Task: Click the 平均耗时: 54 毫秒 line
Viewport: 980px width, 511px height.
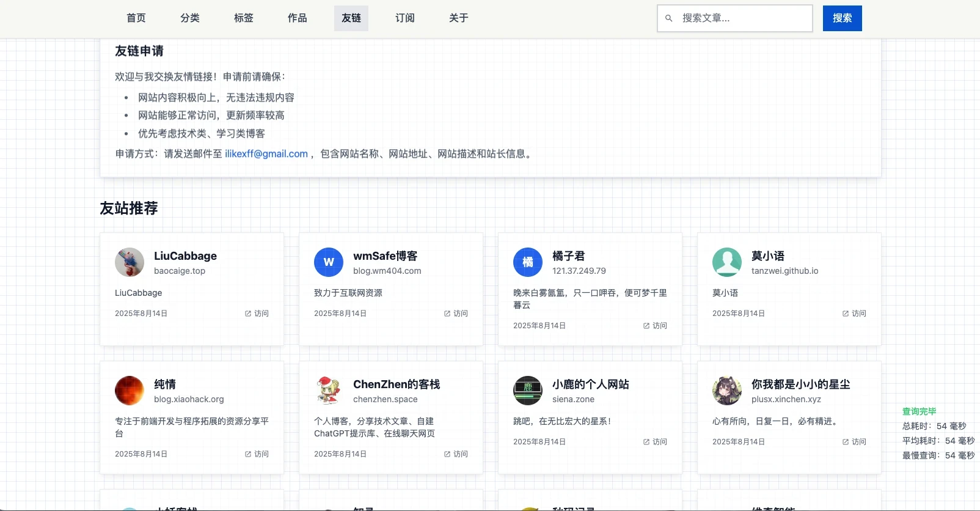Action: click(938, 441)
